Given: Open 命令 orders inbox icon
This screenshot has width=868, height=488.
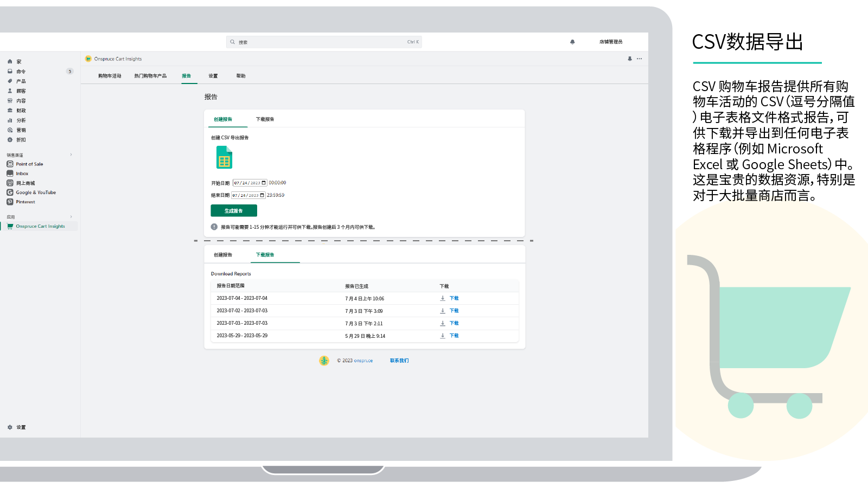Looking at the screenshot, I should tap(10, 72).
